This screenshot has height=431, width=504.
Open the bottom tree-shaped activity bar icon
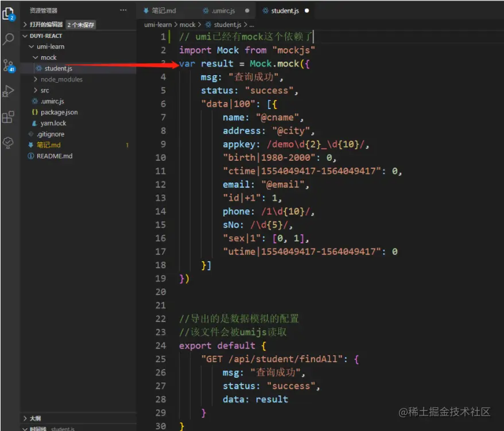pyautogui.click(x=8, y=143)
